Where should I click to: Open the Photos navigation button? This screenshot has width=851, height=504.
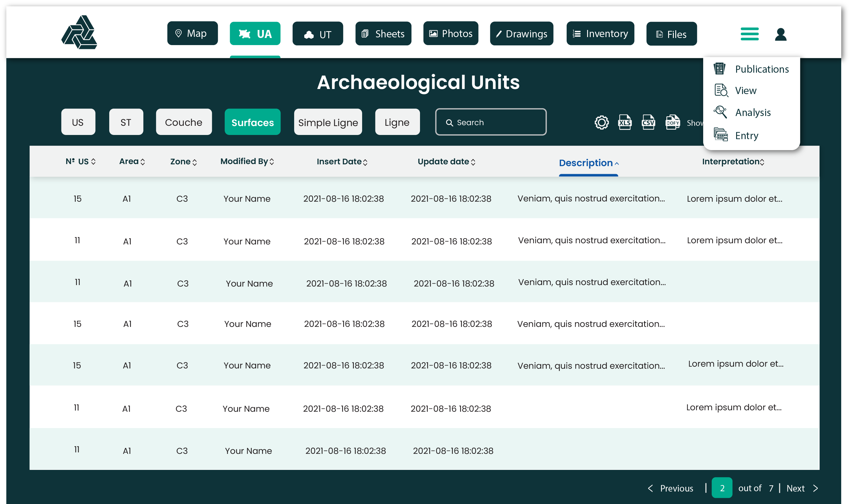451,34
